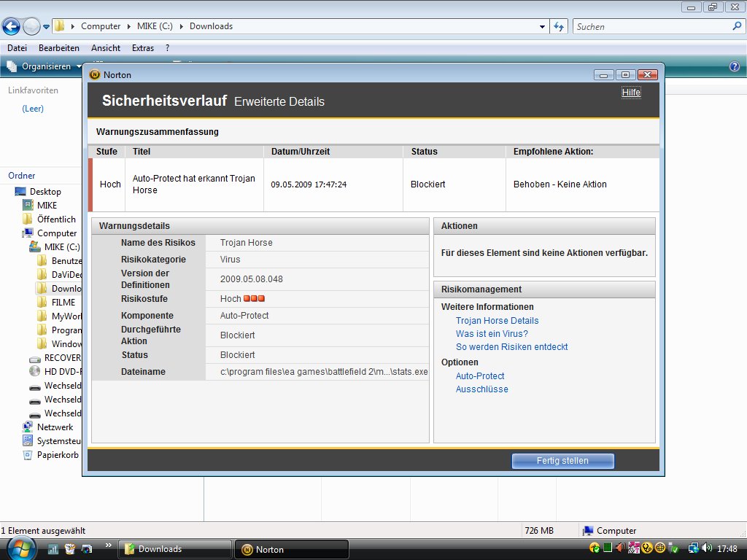
Task: Select RECOVERY drive in tree
Action: click(63, 357)
